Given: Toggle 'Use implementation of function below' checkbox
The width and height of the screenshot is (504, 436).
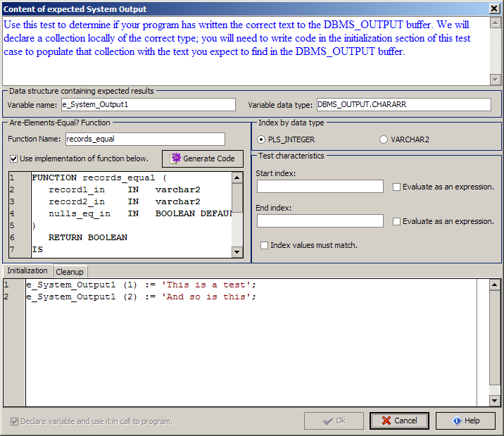Looking at the screenshot, I should [13, 158].
